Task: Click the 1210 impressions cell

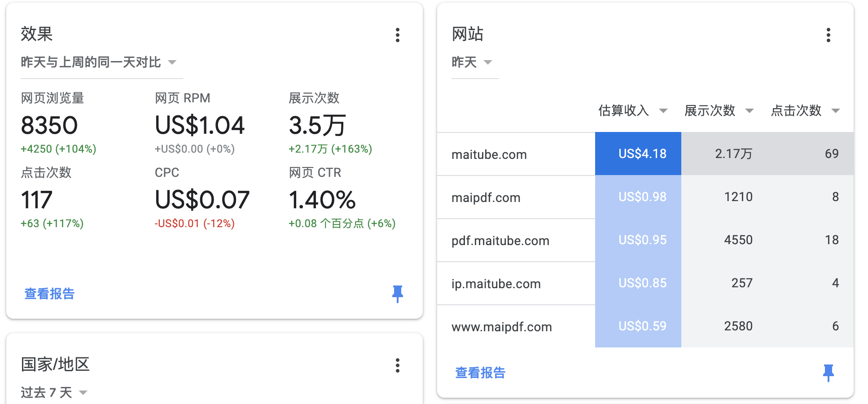Action: point(724,197)
